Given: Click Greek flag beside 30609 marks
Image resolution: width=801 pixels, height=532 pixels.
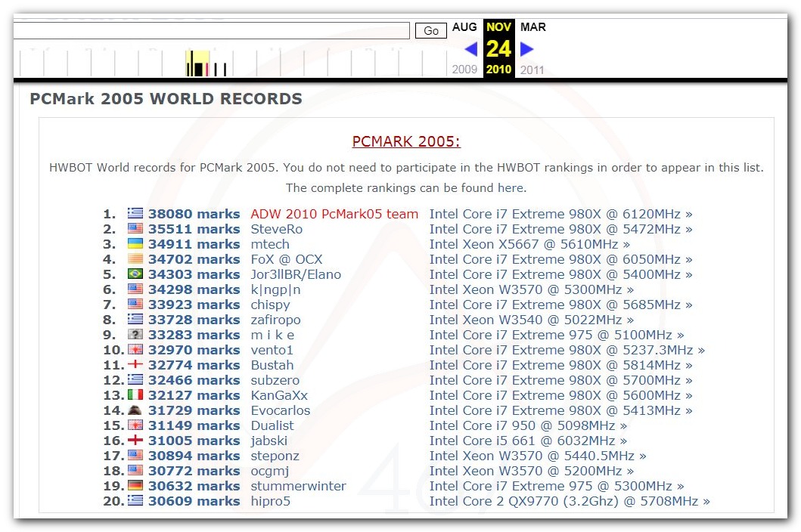Looking at the screenshot, I should 135,500.
